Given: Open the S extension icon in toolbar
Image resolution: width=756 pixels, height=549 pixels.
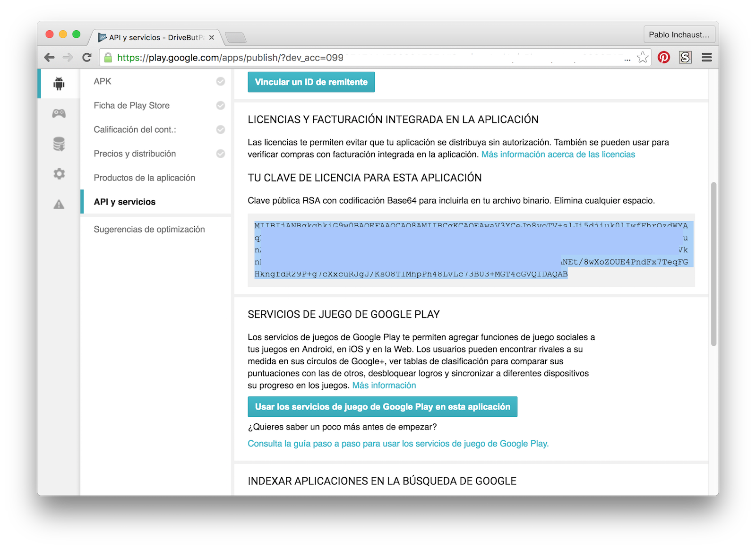Looking at the screenshot, I should (x=685, y=58).
